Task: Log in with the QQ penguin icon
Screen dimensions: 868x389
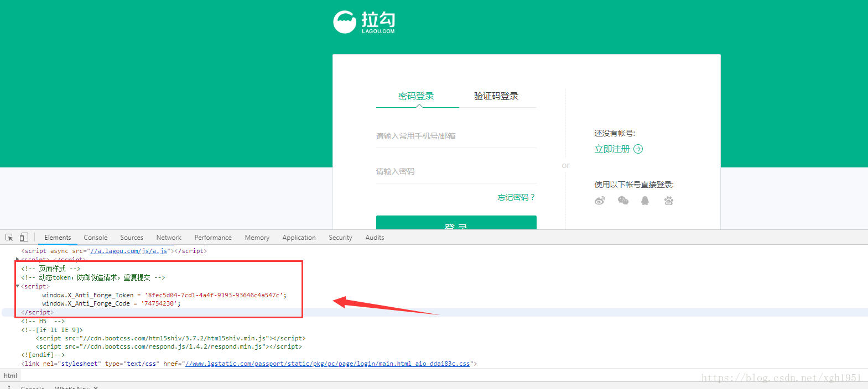Action: 645,201
